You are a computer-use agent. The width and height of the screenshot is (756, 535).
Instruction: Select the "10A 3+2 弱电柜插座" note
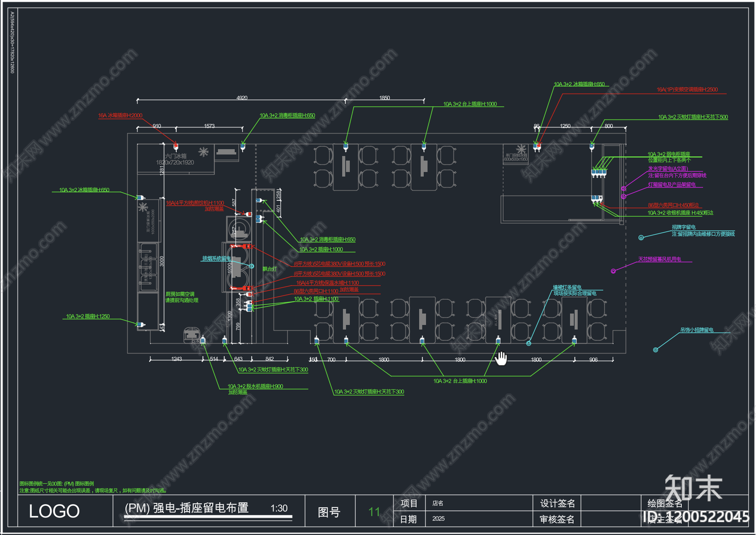tap(669, 154)
